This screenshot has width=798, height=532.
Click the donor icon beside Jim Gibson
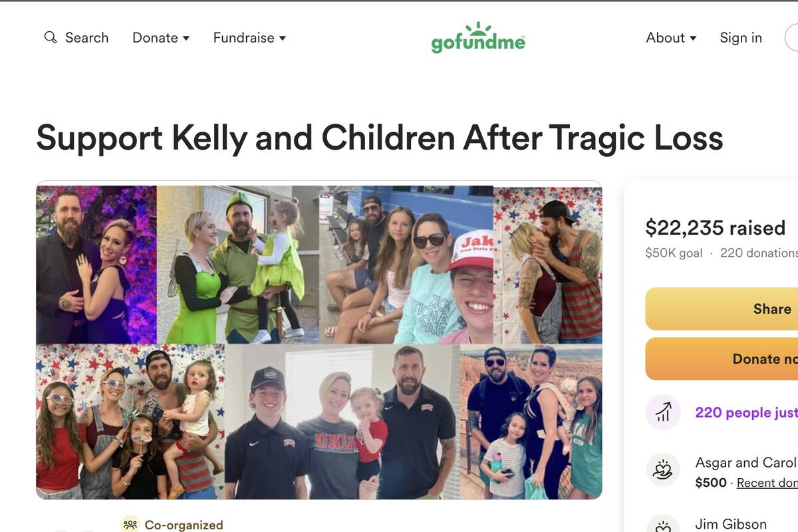(662, 525)
